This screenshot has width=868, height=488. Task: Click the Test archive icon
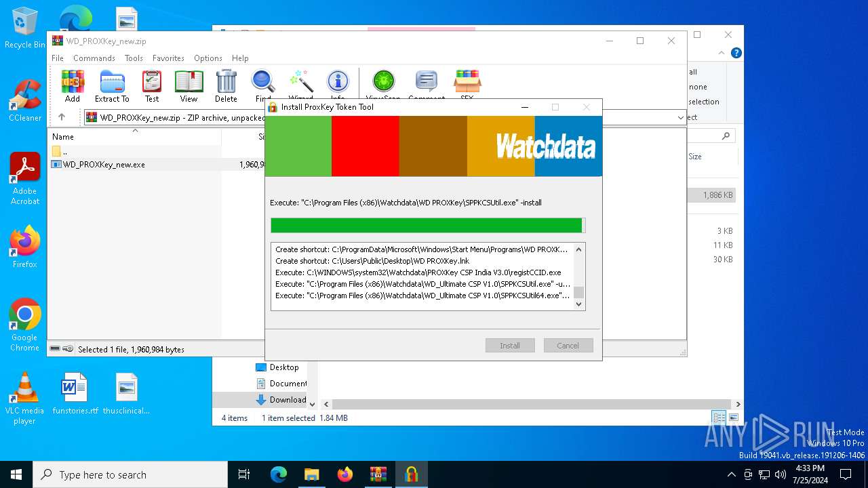tap(152, 86)
